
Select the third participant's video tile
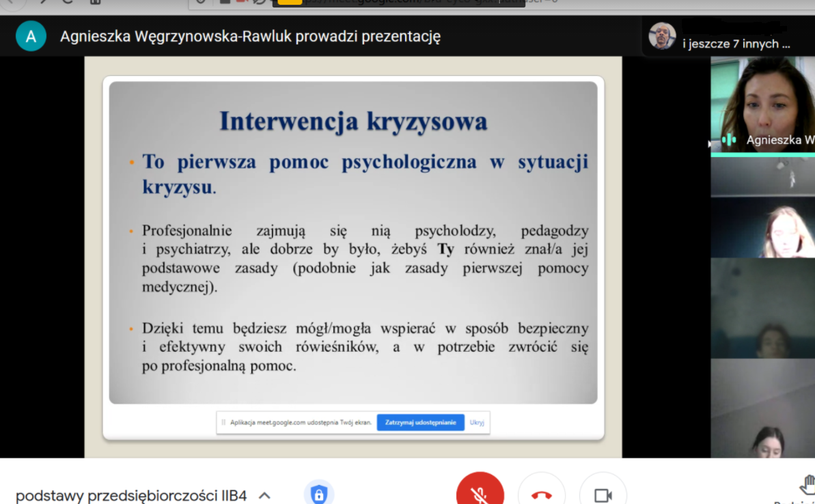762,227
